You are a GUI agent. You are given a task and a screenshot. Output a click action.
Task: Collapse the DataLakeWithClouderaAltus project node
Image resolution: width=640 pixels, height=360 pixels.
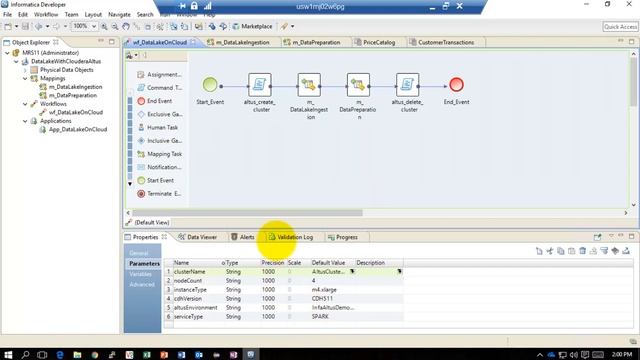pos(16,61)
